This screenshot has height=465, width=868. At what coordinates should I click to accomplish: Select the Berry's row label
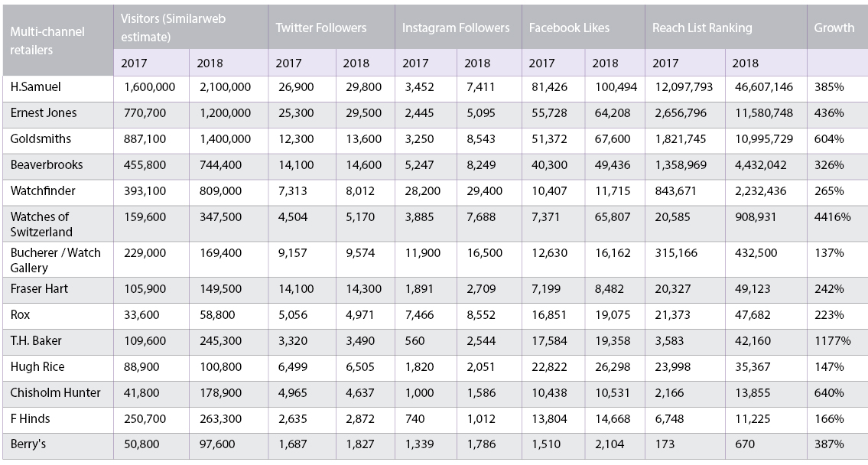point(28,444)
